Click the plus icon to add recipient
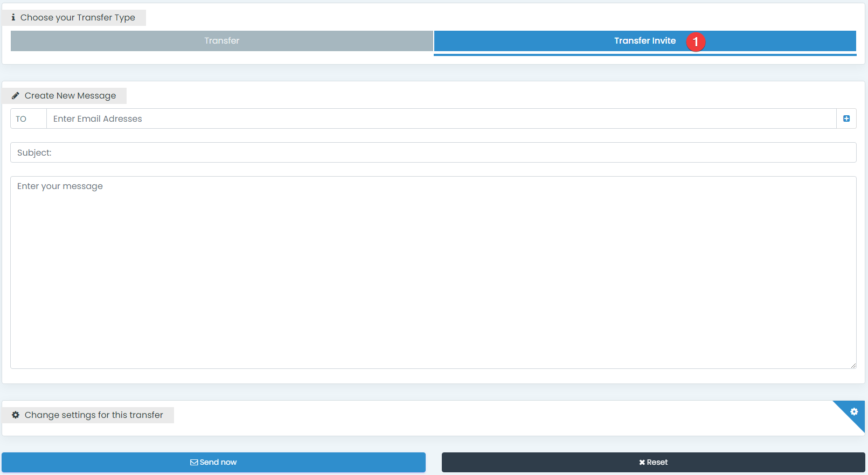This screenshot has height=475, width=868. click(846, 119)
